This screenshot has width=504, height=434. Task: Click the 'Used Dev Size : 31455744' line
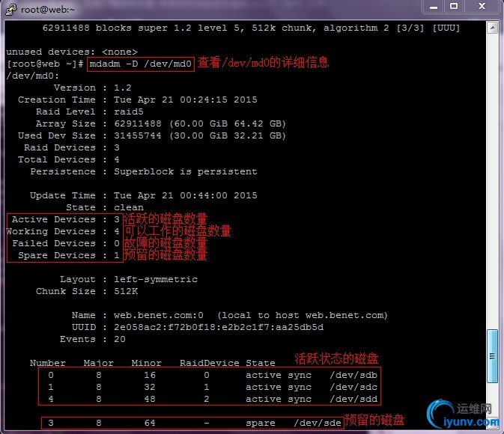point(152,135)
